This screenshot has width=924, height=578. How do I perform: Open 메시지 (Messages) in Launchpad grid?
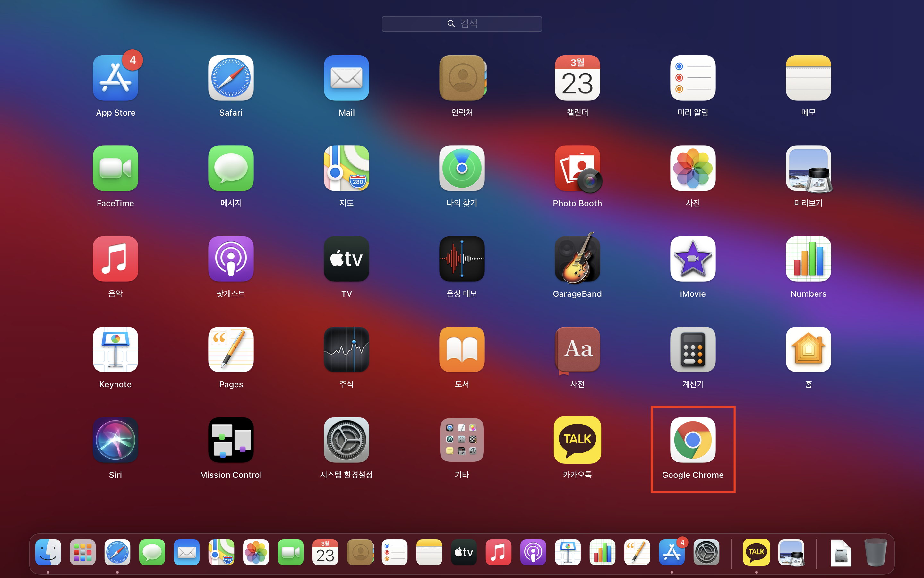click(231, 168)
